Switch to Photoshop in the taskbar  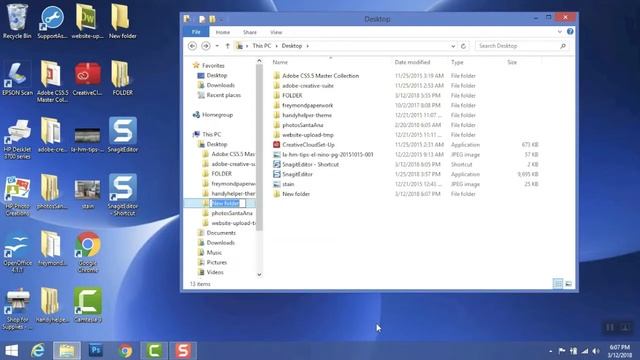tap(96, 351)
